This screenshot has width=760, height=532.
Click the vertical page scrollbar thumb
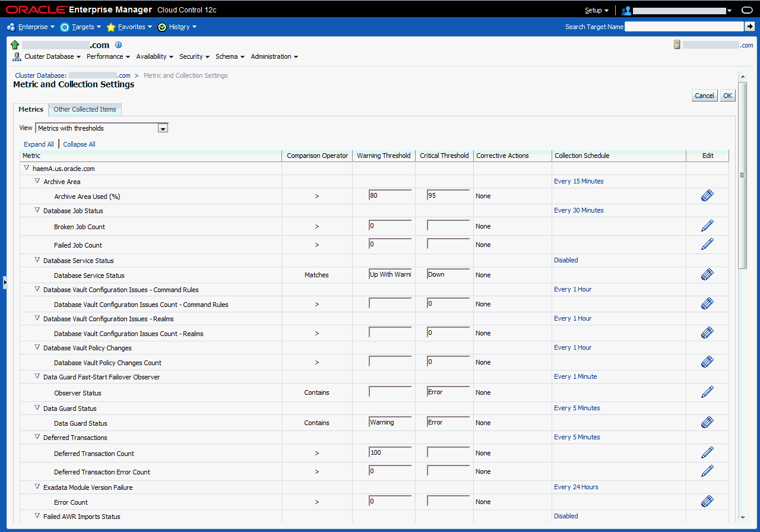point(742,175)
